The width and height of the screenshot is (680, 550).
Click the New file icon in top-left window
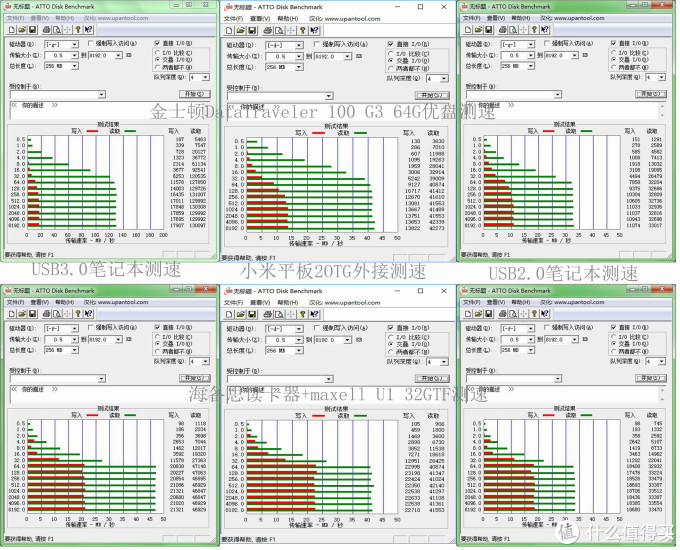pos(12,30)
